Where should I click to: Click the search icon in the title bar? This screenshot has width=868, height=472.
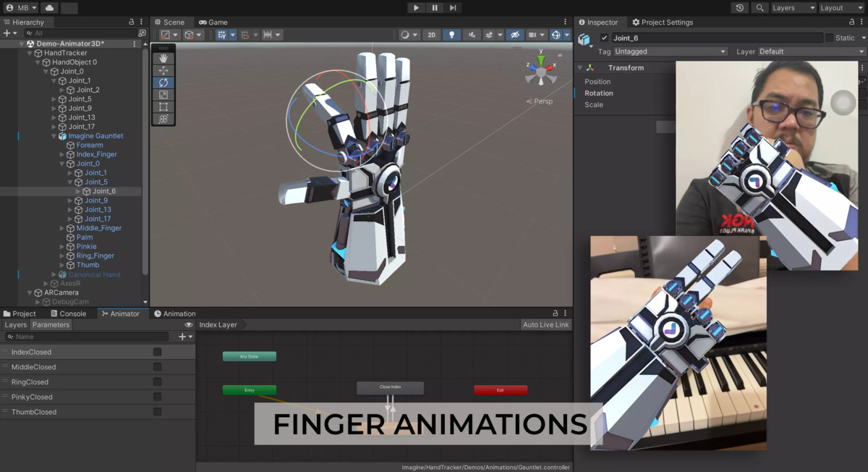(761, 7)
